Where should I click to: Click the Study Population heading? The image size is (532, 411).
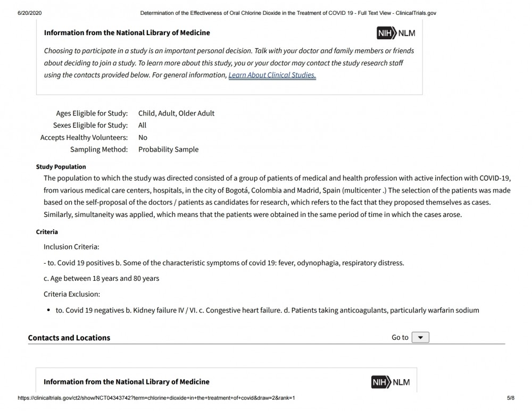(x=61, y=167)
